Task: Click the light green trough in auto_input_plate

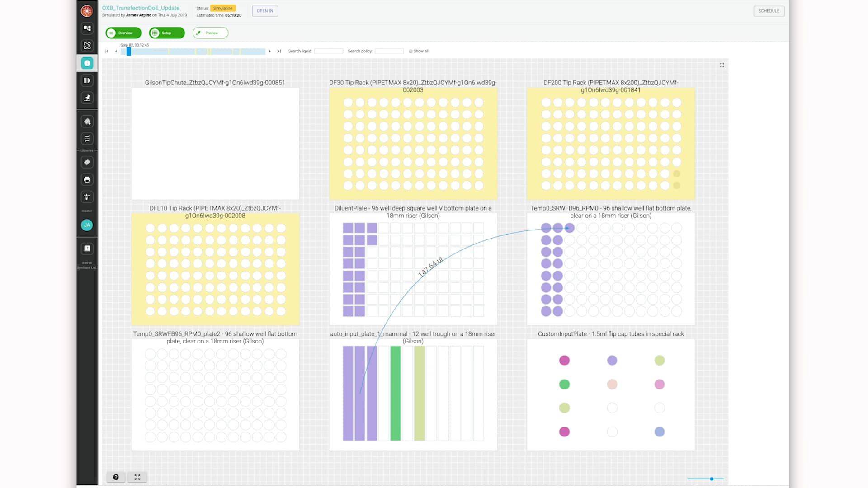Action: click(420, 393)
